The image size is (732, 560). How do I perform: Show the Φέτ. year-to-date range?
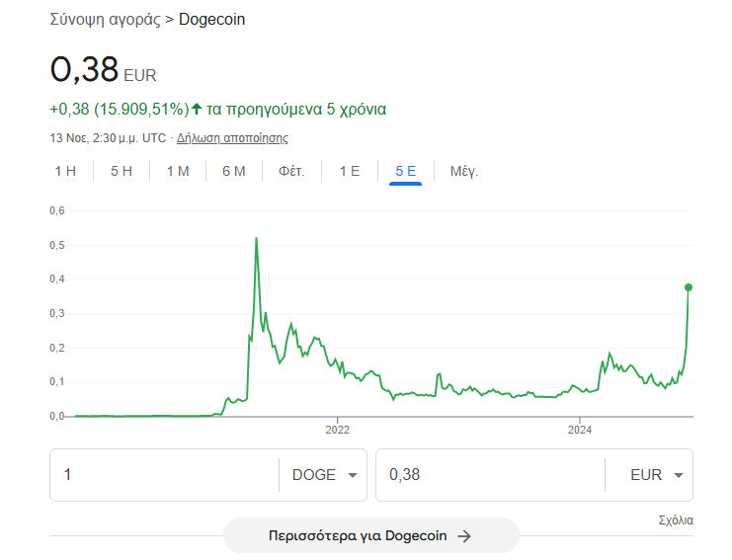coord(291,171)
